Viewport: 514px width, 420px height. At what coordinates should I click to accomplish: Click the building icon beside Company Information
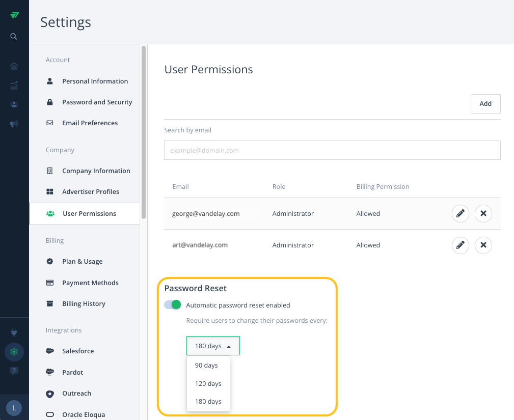[50, 171]
